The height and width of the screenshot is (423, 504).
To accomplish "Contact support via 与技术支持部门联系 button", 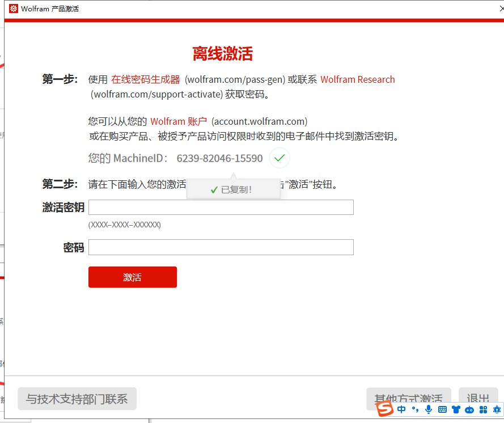I will click(77, 399).
